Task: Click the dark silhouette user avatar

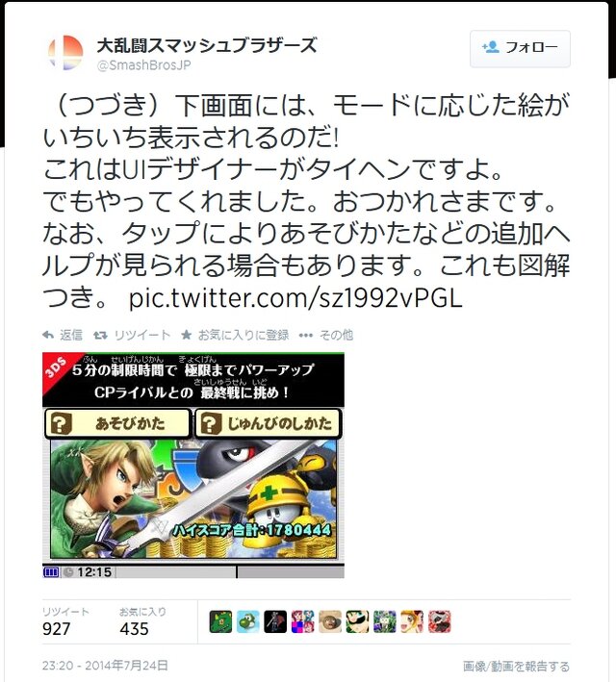Action: [275, 621]
